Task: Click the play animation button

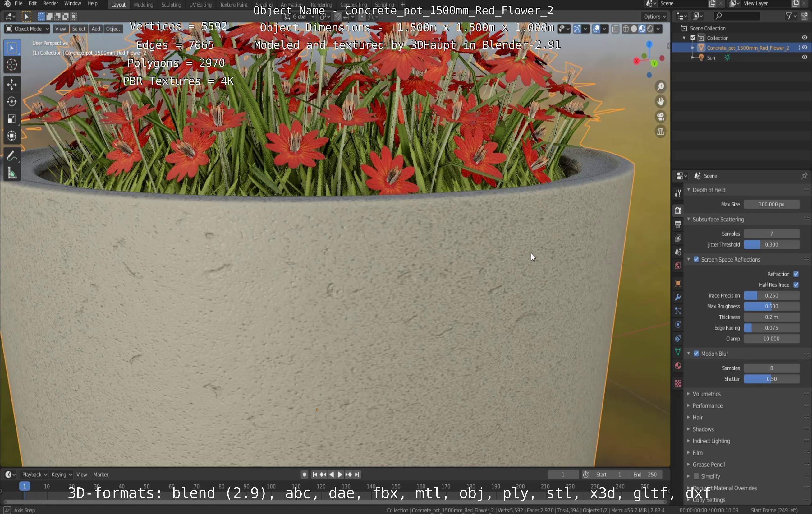Action: 340,475
